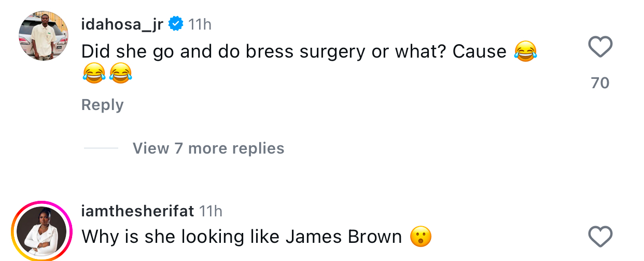
Task: View iamthesherifat's story from the ringed avatar
Action: click(41, 231)
